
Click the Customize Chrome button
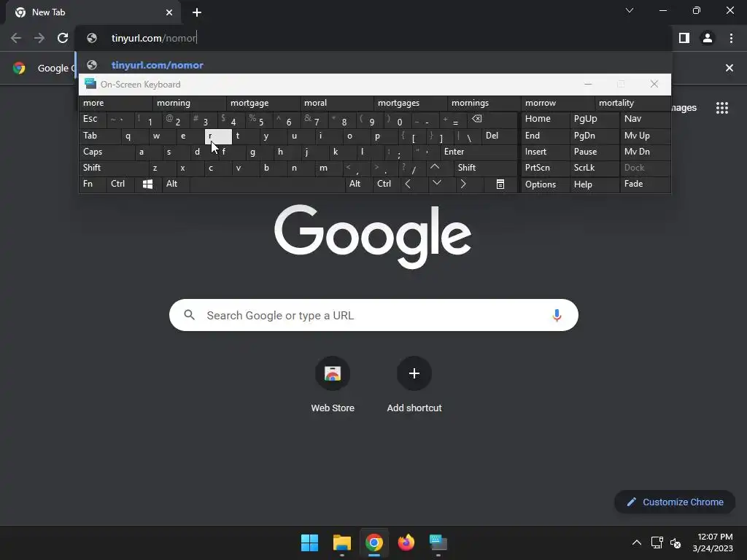click(675, 502)
